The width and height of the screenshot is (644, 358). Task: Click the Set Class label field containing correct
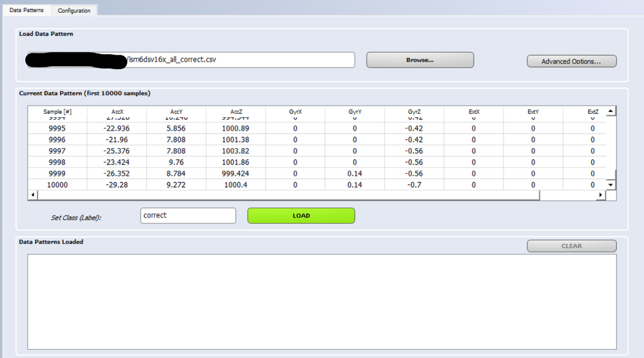tap(188, 215)
